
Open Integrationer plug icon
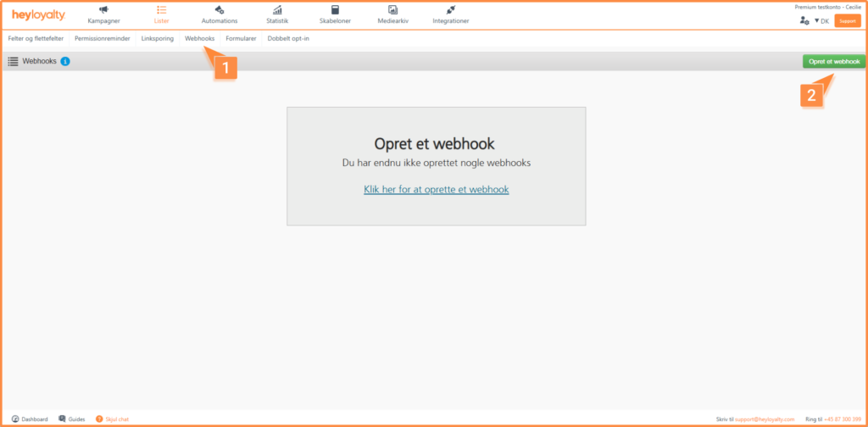[450, 10]
